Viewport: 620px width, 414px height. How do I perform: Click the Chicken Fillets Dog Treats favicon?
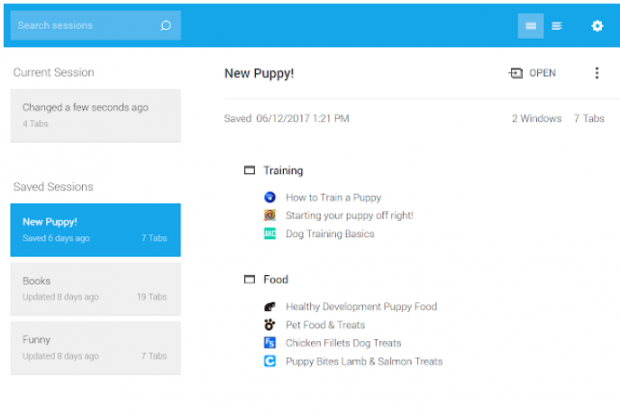pos(270,342)
